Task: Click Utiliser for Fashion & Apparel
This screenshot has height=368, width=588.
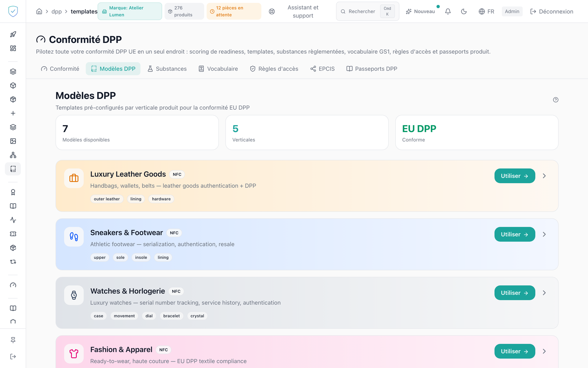Action: 514,351
